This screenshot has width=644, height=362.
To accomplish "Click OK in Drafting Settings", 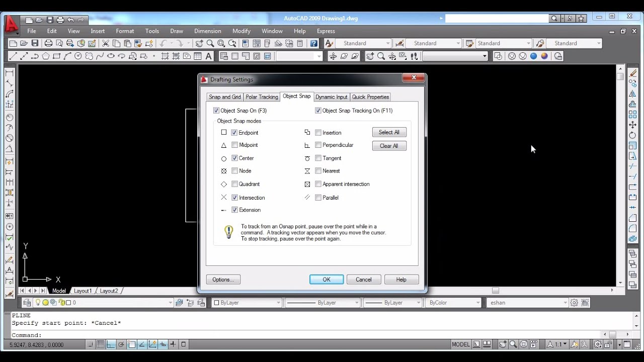I will point(327,280).
